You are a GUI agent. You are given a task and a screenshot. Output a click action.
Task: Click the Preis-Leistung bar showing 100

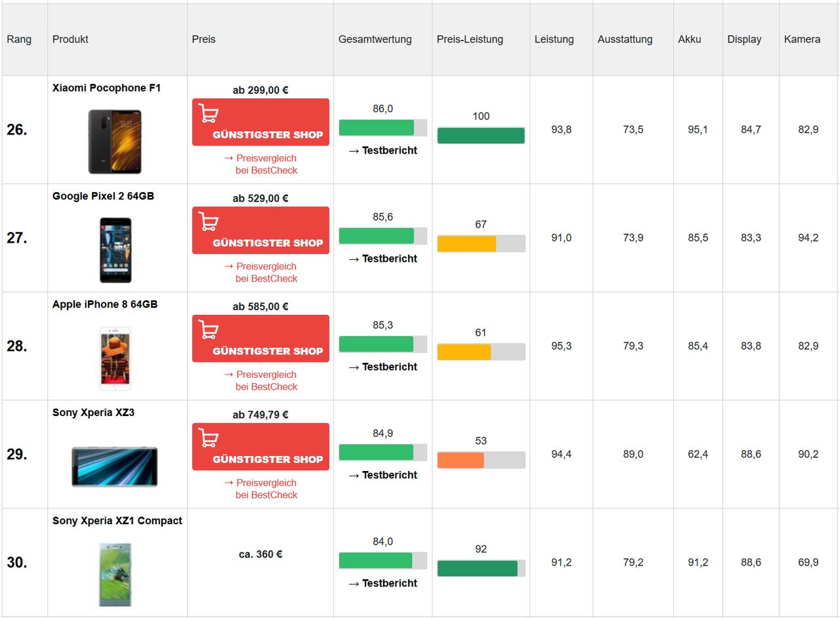[x=481, y=135]
